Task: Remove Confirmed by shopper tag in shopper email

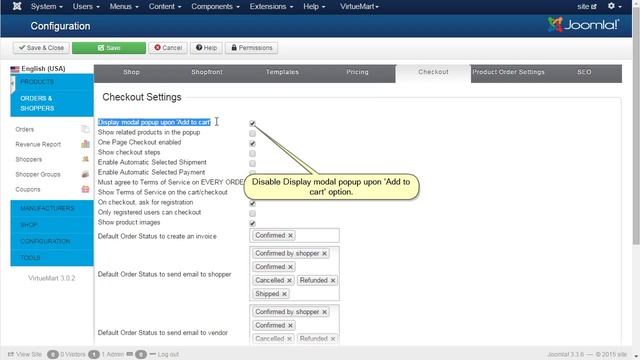Action: (324, 253)
